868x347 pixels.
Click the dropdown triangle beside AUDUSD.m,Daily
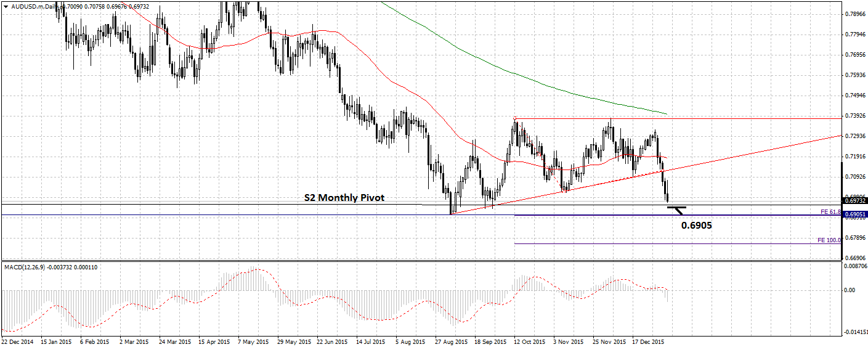point(6,5)
